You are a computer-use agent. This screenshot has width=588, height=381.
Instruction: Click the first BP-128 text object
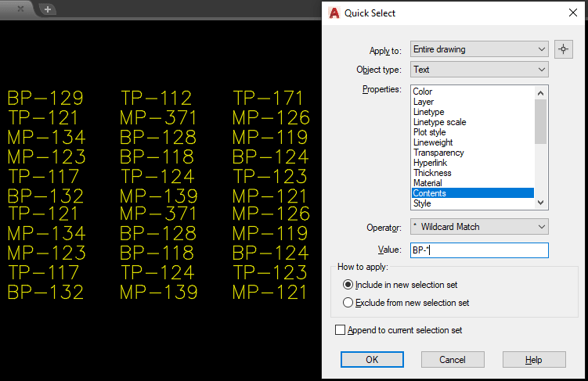158,137
